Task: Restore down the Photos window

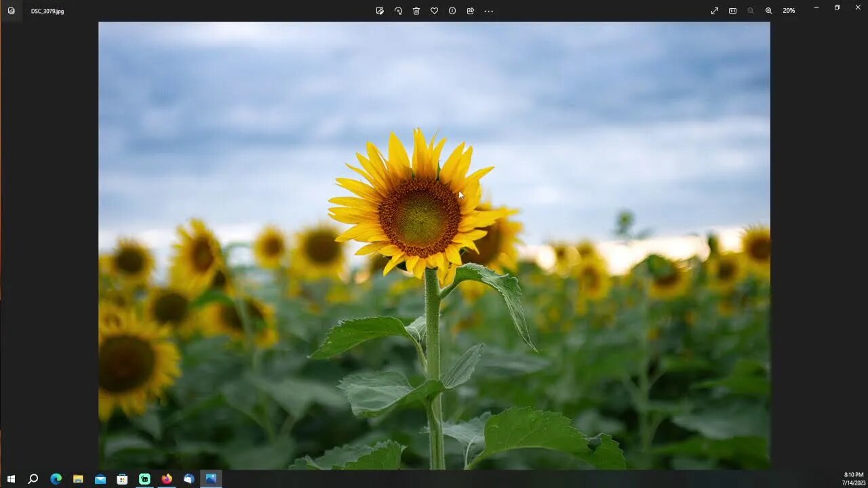Action: pyautogui.click(x=837, y=7)
